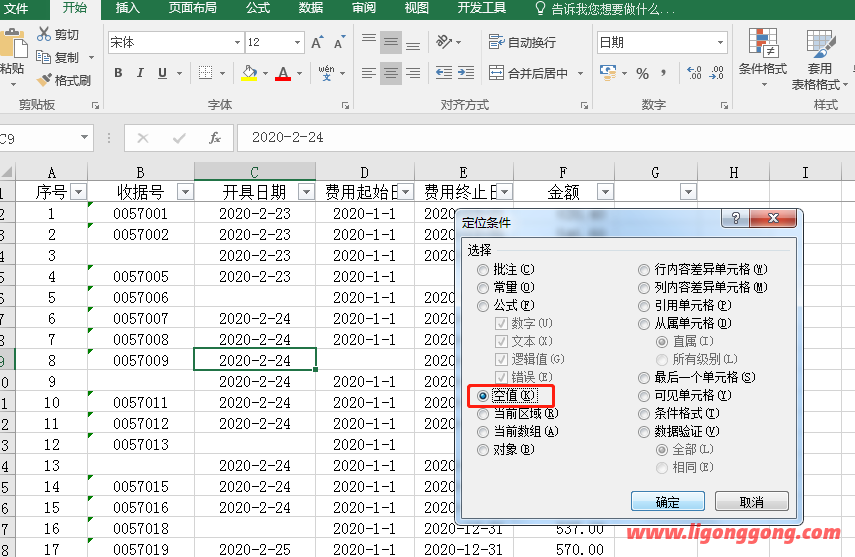Open filter dropdown for 金额 column

pos(605,192)
